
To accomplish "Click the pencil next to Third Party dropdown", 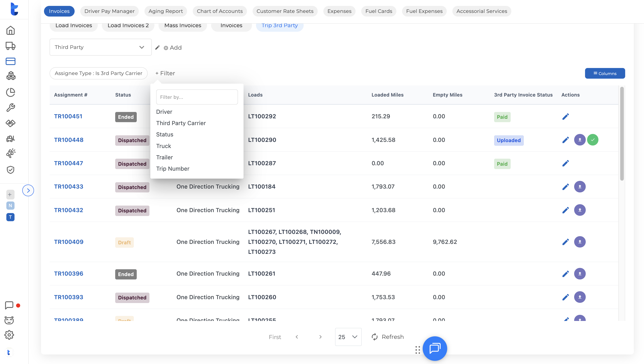I will 157,48.
